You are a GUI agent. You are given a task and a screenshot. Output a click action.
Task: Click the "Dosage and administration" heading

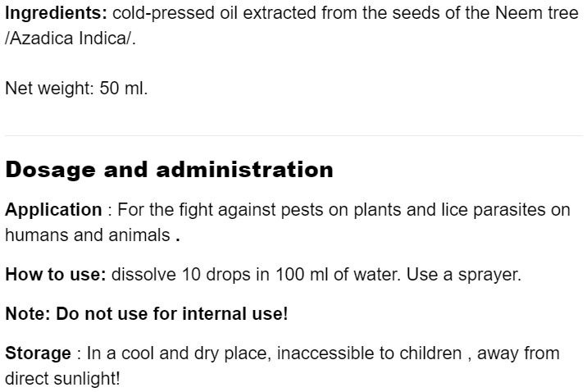point(169,170)
